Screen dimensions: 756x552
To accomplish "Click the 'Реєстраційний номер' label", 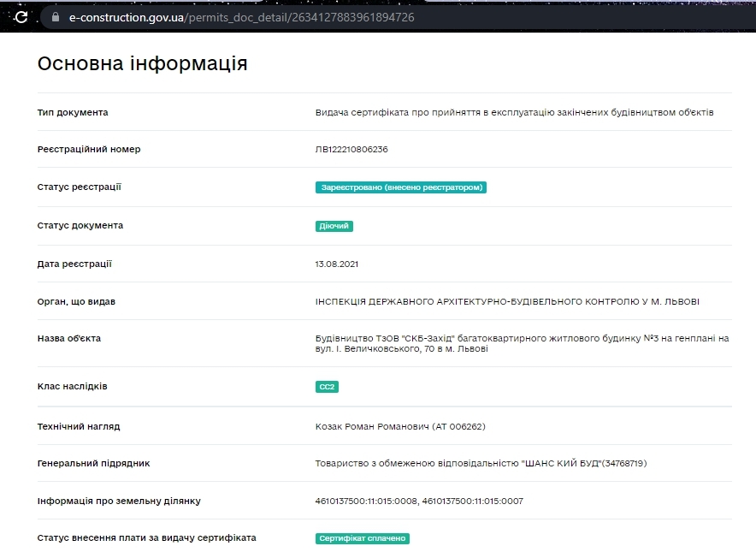I will 89,149.
